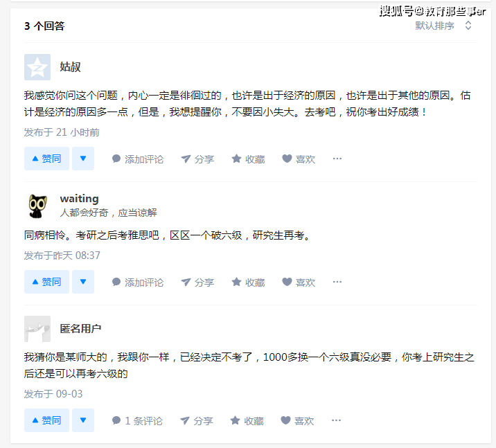This screenshot has width=496, height=448.
Task: Favorite 姑叔's answer with 收藏
Action: tap(248, 159)
